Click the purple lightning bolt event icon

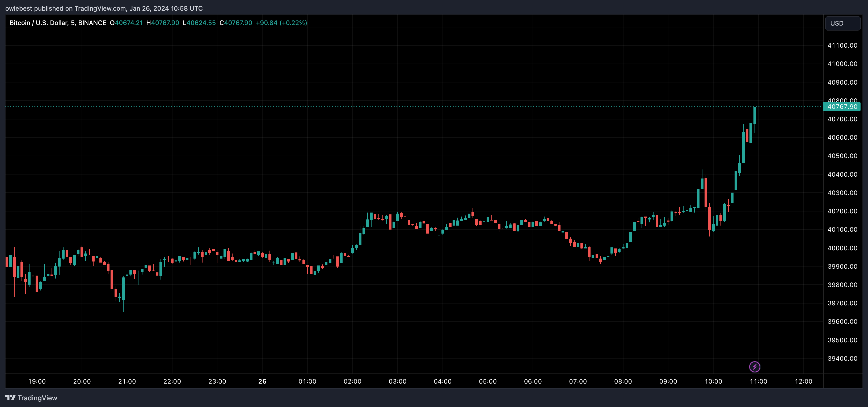tap(755, 367)
